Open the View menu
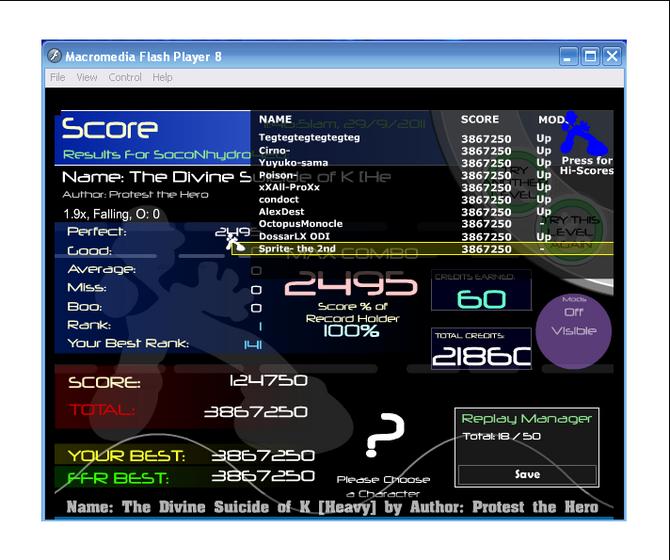The height and width of the screenshot is (560, 670). pyautogui.click(x=87, y=77)
